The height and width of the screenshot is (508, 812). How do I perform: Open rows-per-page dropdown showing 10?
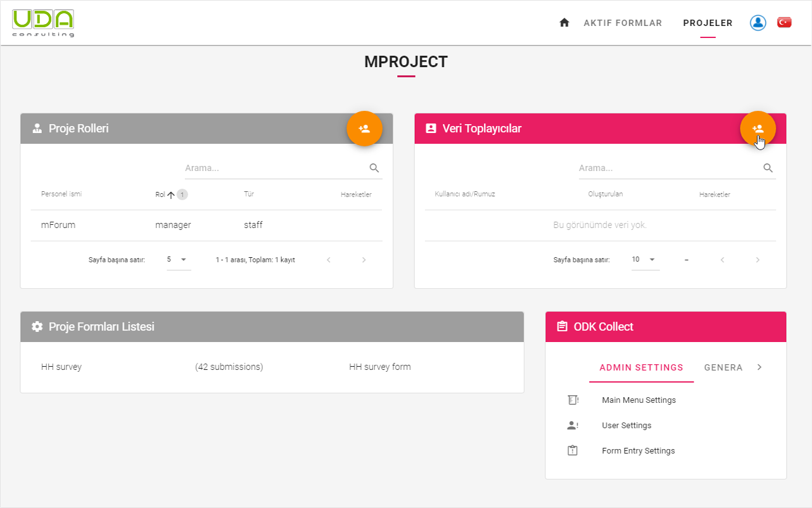[645, 260]
